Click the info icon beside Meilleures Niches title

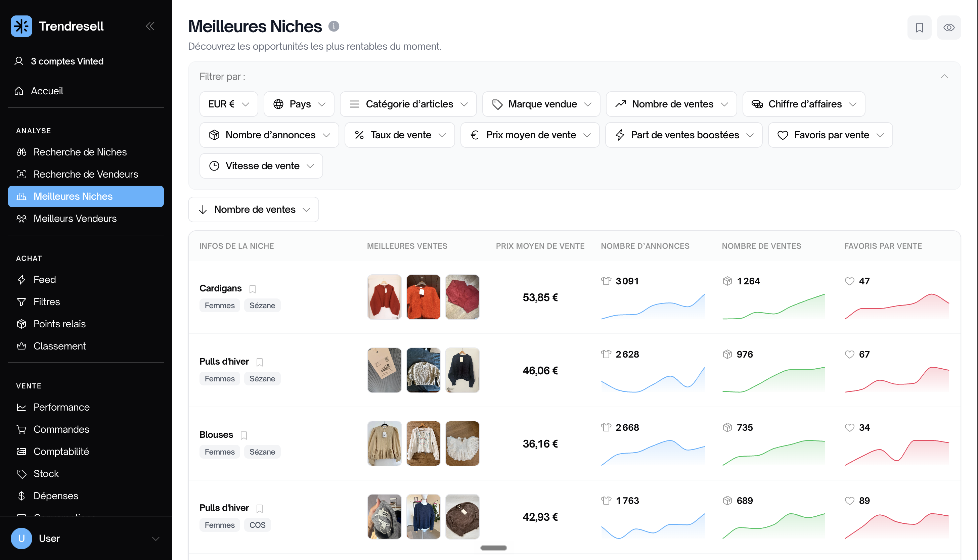point(334,26)
